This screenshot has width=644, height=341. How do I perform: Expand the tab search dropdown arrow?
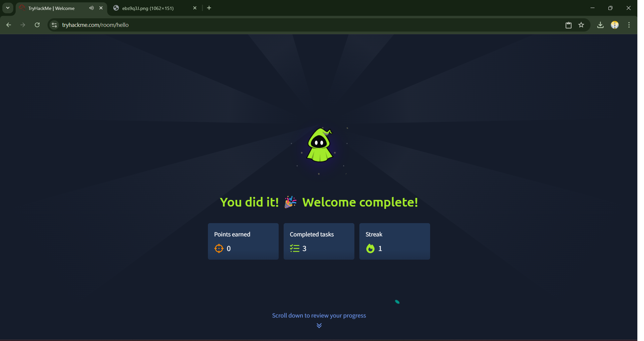(8, 8)
